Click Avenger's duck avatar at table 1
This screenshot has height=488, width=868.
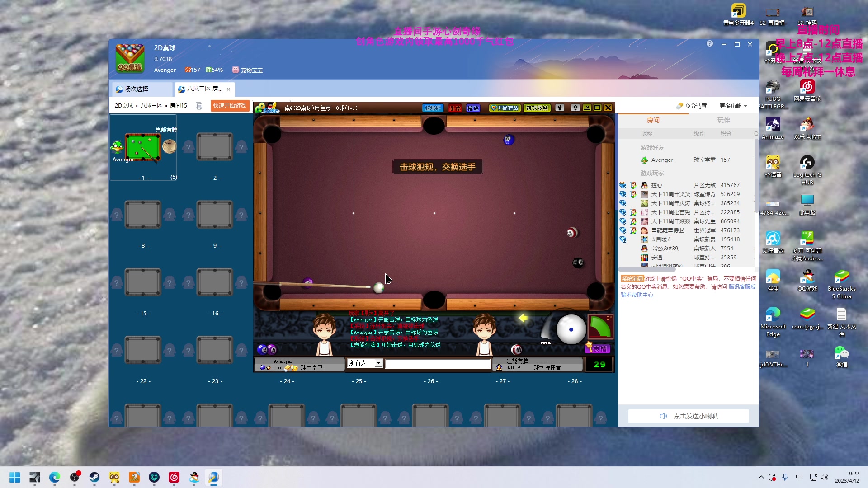coord(117,146)
